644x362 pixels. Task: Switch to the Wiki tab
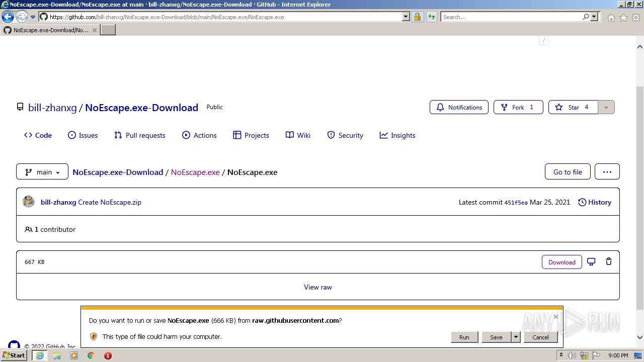(x=298, y=135)
